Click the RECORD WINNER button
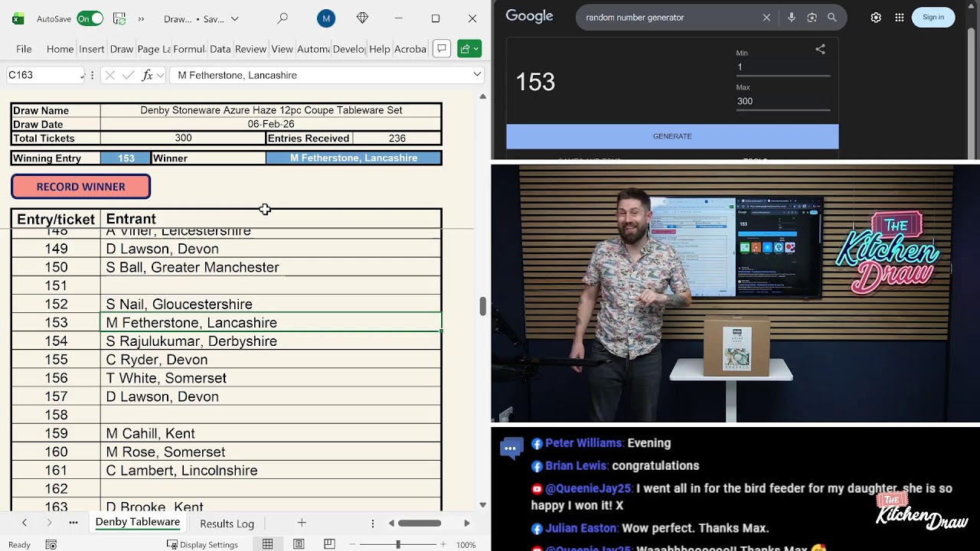This screenshot has width=980, height=551. pos(80,187)
